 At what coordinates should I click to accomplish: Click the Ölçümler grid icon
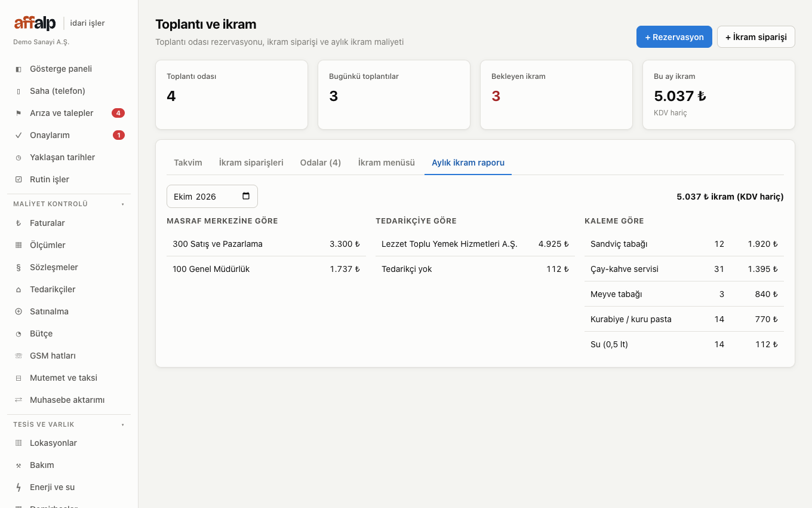[19, 246]
